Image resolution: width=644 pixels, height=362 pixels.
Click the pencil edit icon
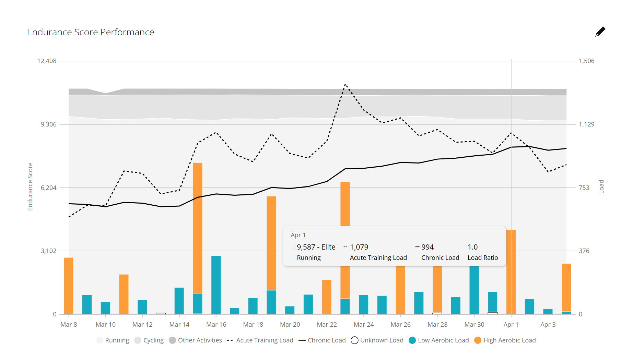coord(600,32)
